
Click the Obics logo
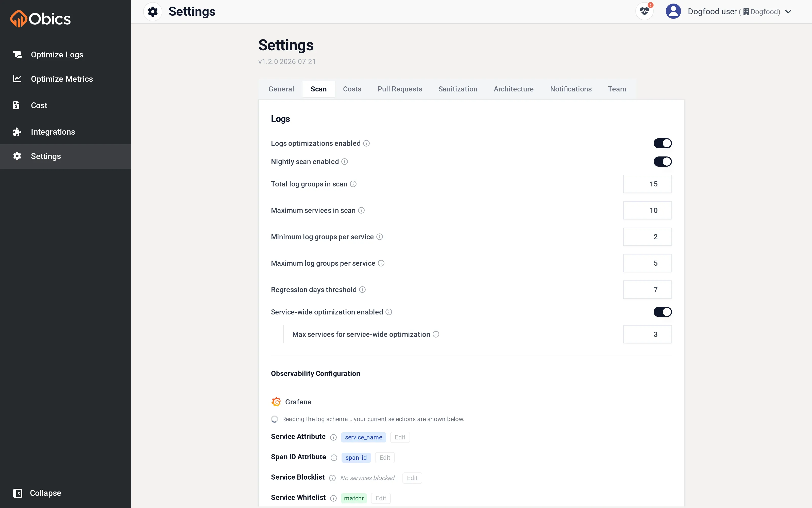tap(40, 19)
